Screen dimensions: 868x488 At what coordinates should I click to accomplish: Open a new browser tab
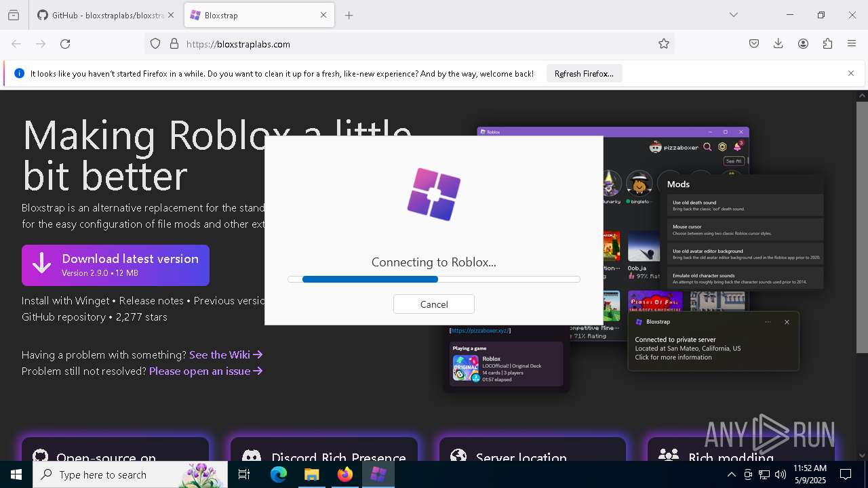pos(349,15)
